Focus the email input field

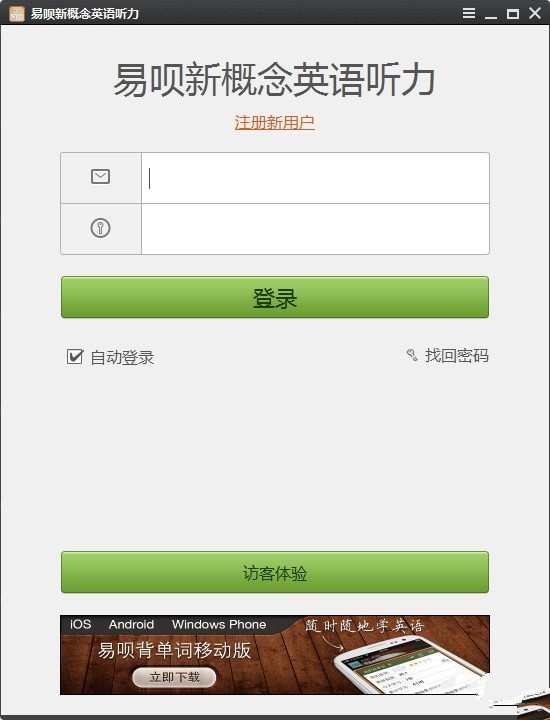point(315,178)
